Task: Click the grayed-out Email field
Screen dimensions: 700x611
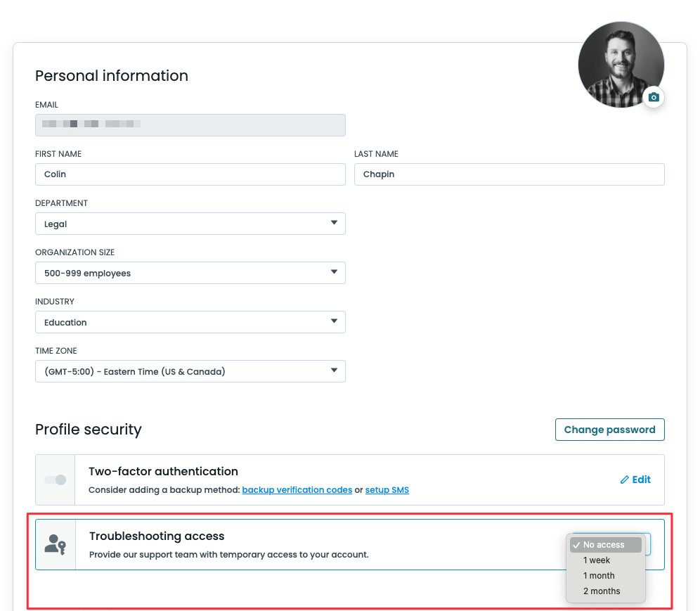Action: (x=190, y=125)
